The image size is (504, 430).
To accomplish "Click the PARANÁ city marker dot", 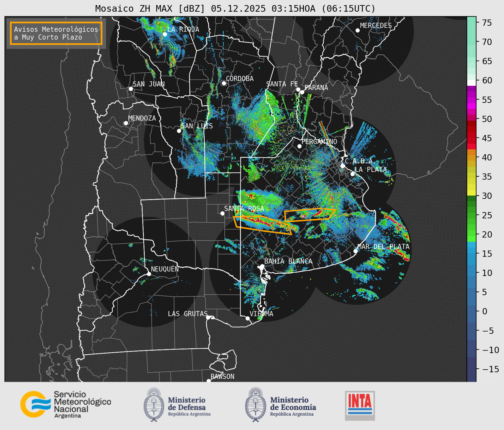I will pyautogui.click(x=302, y=92).
